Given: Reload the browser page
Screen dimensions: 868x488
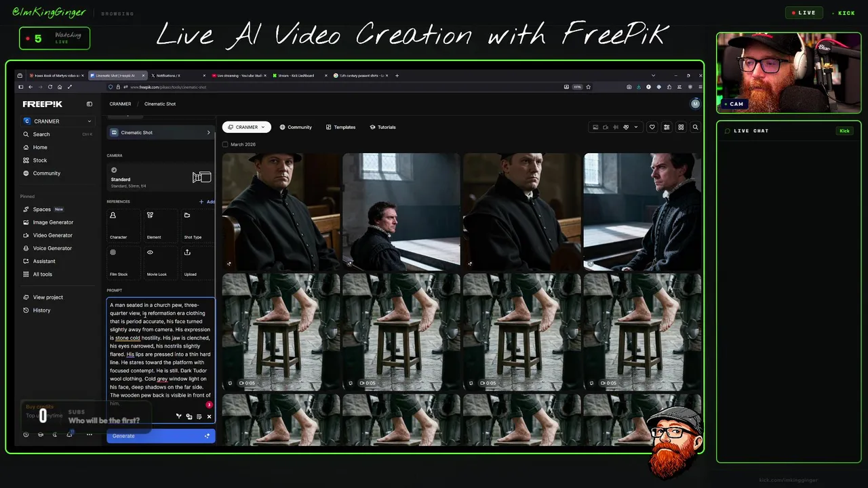Looking at the screenshot, I should (50, 87).
